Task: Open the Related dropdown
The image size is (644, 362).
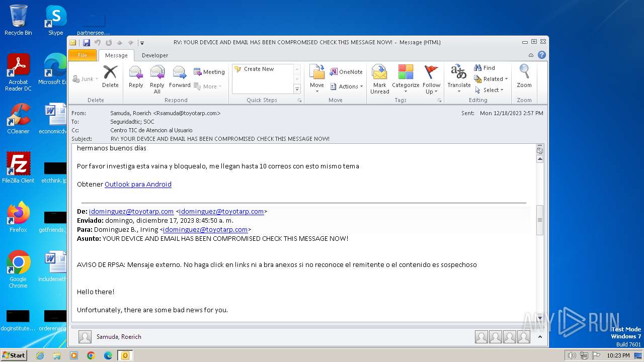Action: 491,79
